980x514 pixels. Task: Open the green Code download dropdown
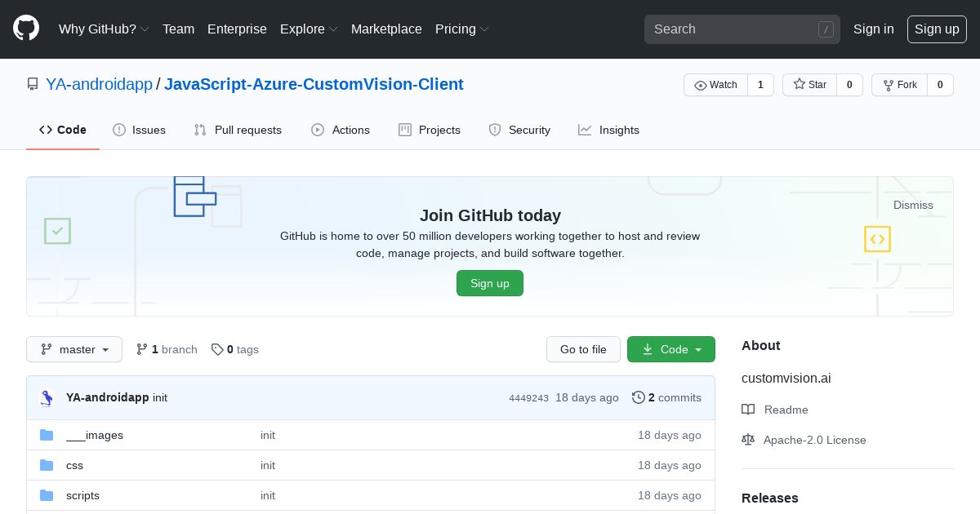tap(671, 349)
